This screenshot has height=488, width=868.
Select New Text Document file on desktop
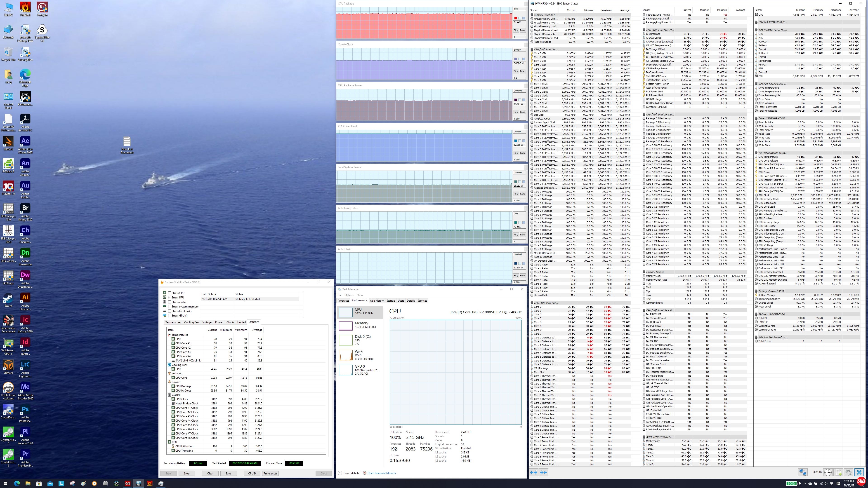(x=127, y=145)
